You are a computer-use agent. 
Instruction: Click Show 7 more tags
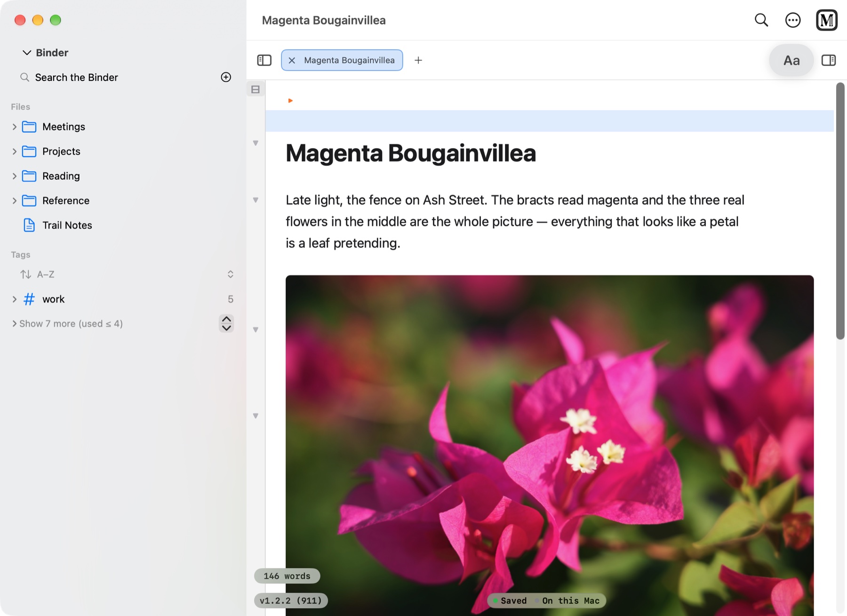pos(71,323)
